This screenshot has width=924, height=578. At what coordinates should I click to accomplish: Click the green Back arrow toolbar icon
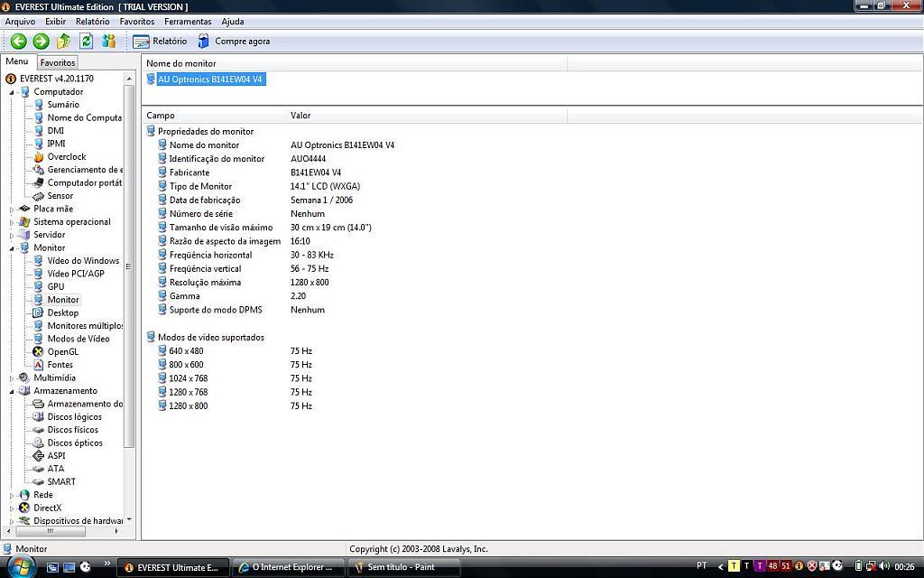18,41
